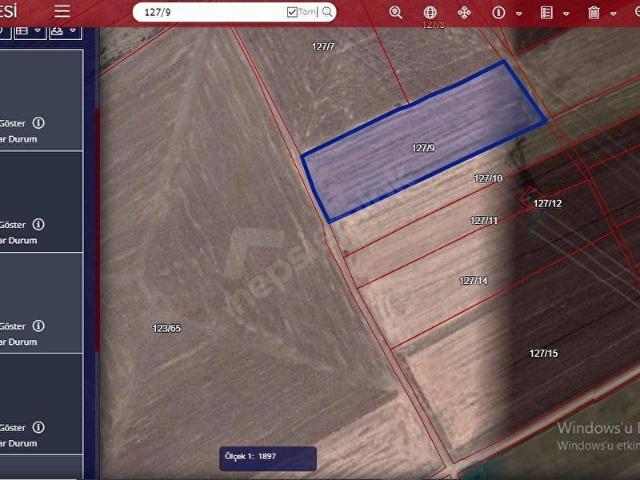640x480 pixels.
Task: Click the search field containing 127/9
Action: click(x=210, y=12)
